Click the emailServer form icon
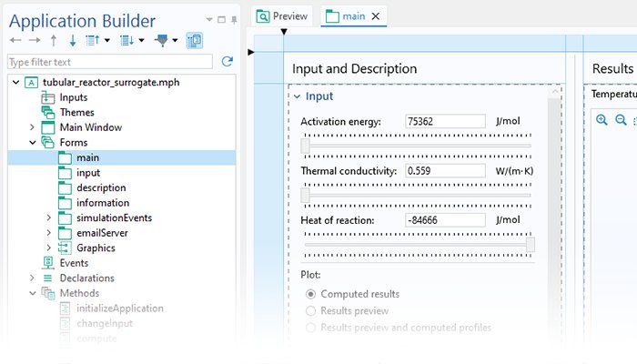This screenshot has width=637, height=364. [65, 233]
